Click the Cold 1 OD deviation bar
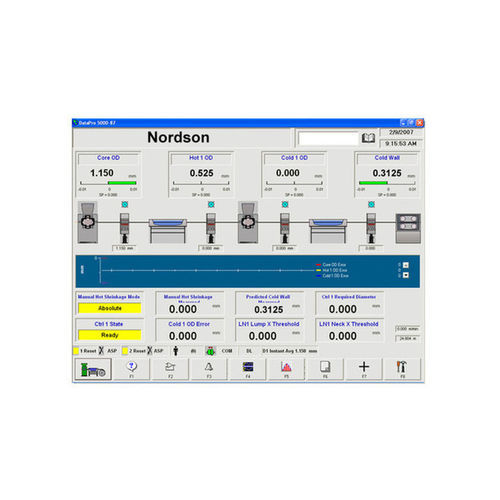The height and width of the screenshot is (500, 500). pos(294,183)
